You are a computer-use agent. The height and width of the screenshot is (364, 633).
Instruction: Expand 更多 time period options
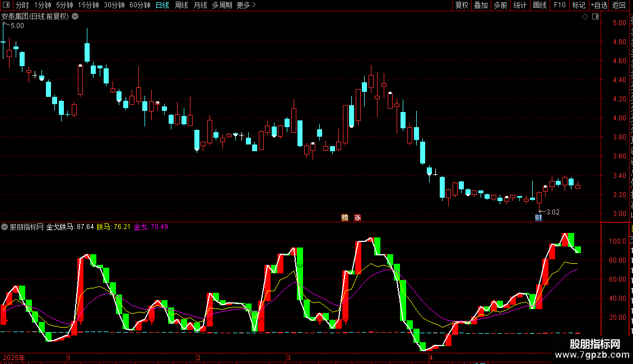tap(246, 5)
